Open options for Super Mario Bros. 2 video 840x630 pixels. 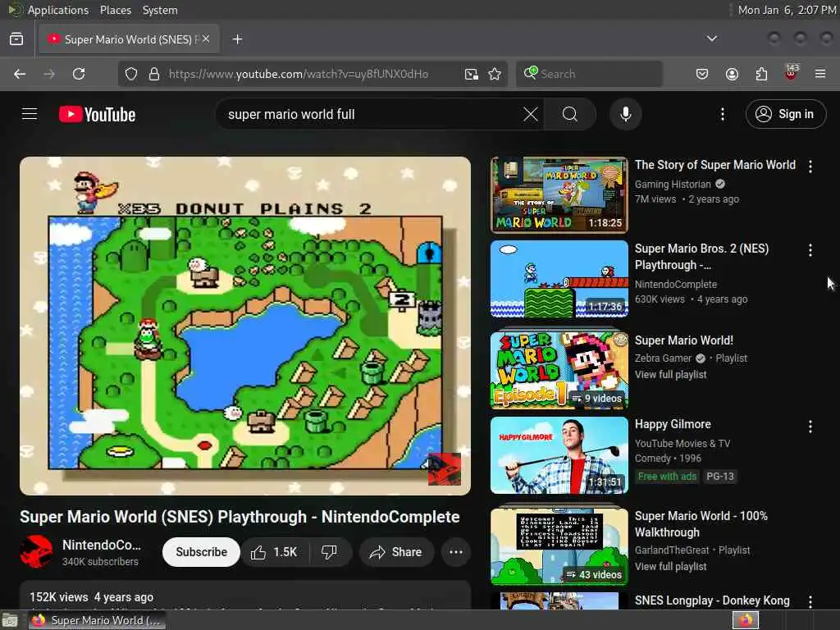click(810, 250)
